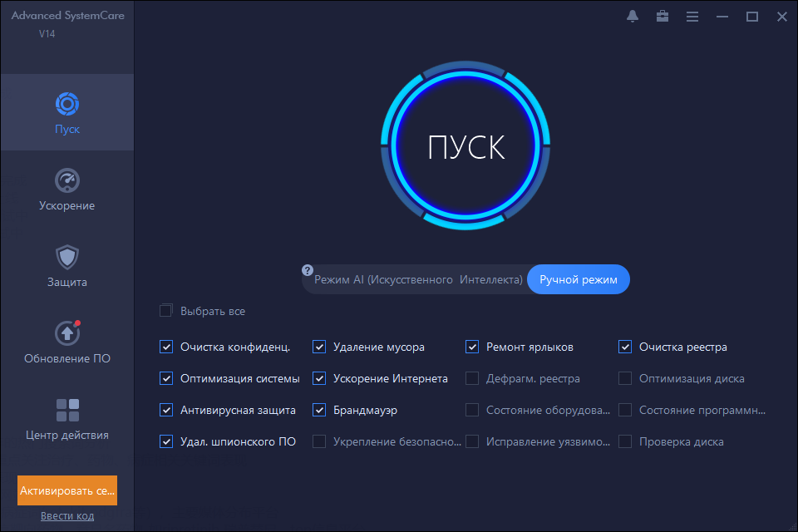Switch to Ручной режим

[579, 279]
